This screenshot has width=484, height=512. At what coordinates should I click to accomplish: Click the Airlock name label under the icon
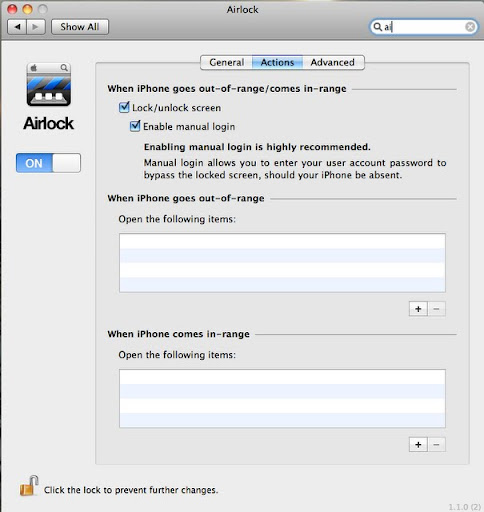49,123
